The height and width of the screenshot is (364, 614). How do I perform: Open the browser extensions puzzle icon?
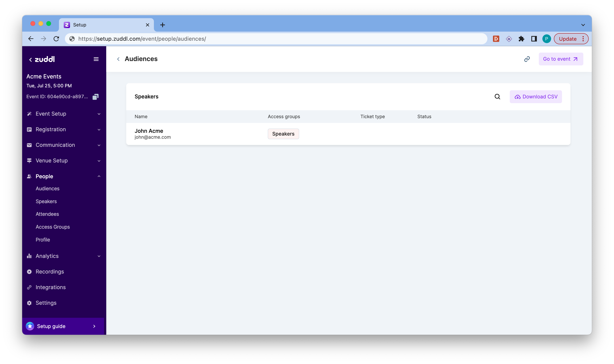pos(521,39)
